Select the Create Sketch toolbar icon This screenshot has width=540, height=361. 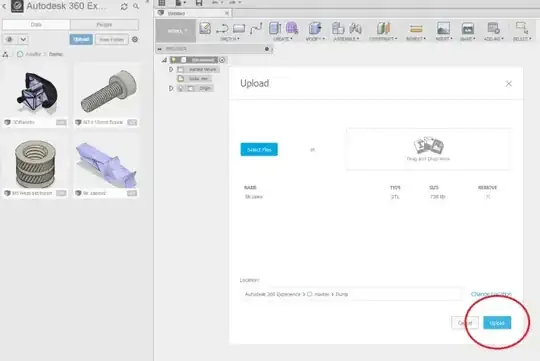point(205,28)
